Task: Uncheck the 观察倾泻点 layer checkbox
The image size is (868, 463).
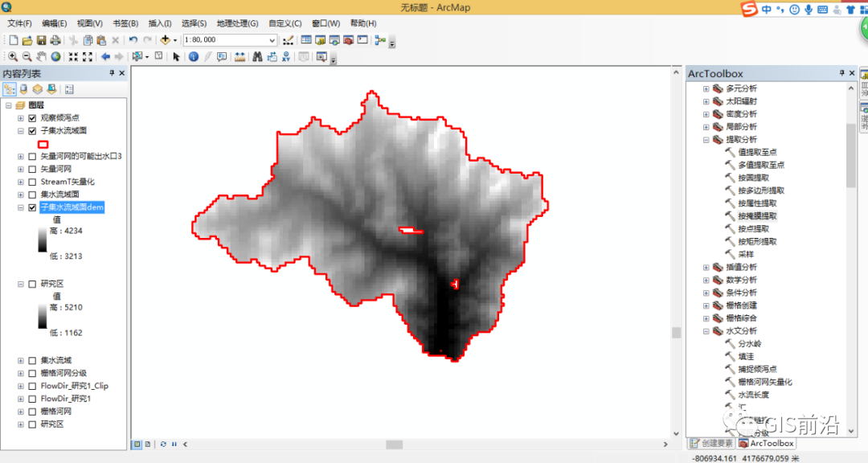Action: (x=32, y=118)
